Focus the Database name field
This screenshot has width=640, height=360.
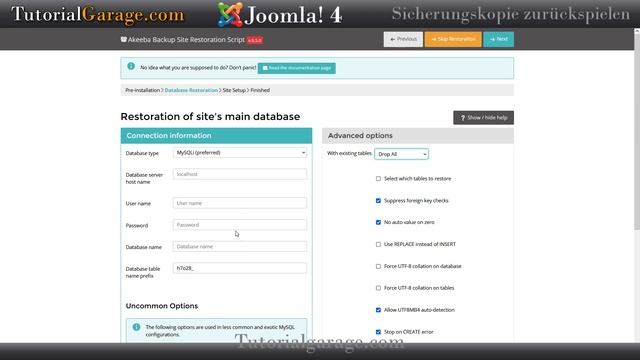coord(240,247)
